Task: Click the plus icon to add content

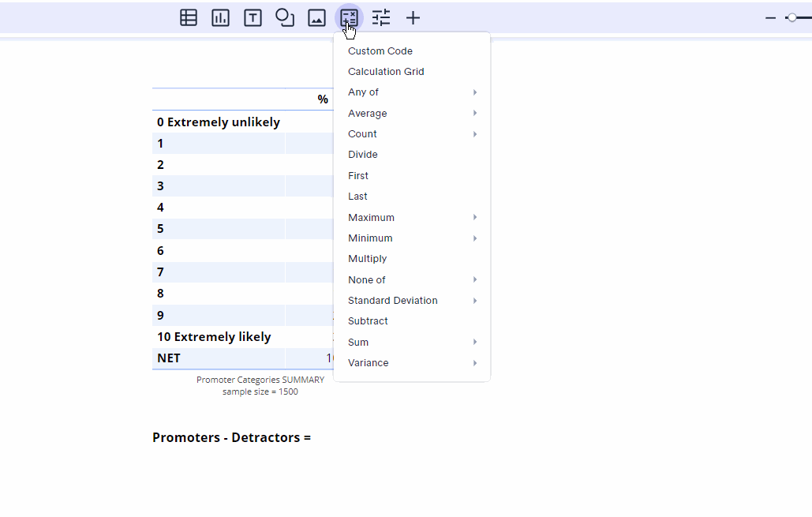Action: tap(412, 17)
